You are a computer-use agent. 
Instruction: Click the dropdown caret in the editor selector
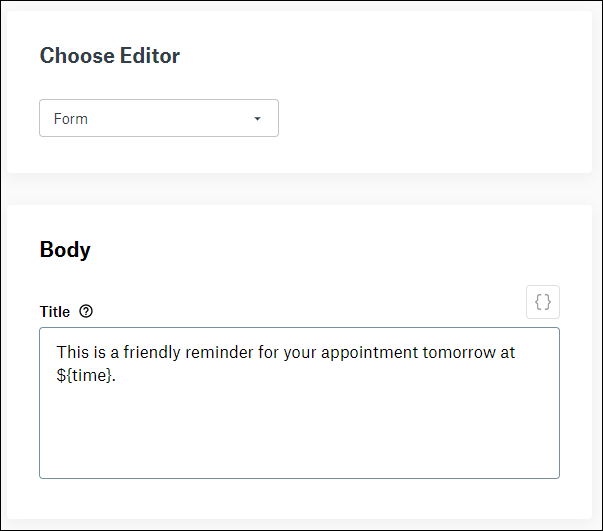point(257,119)
